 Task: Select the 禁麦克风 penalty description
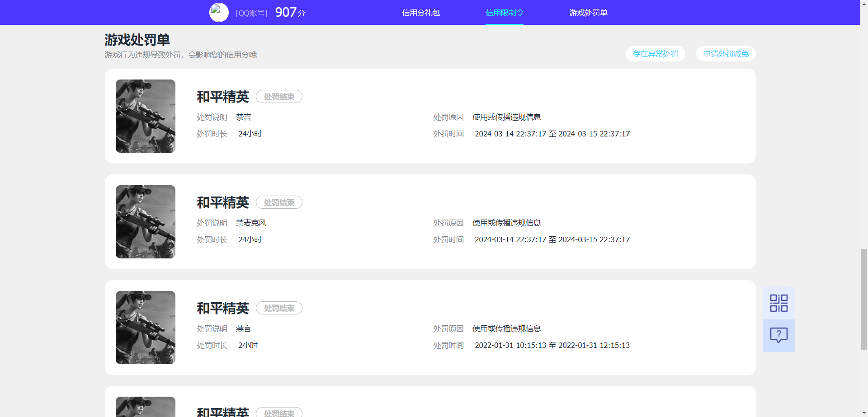pos(251,223)
